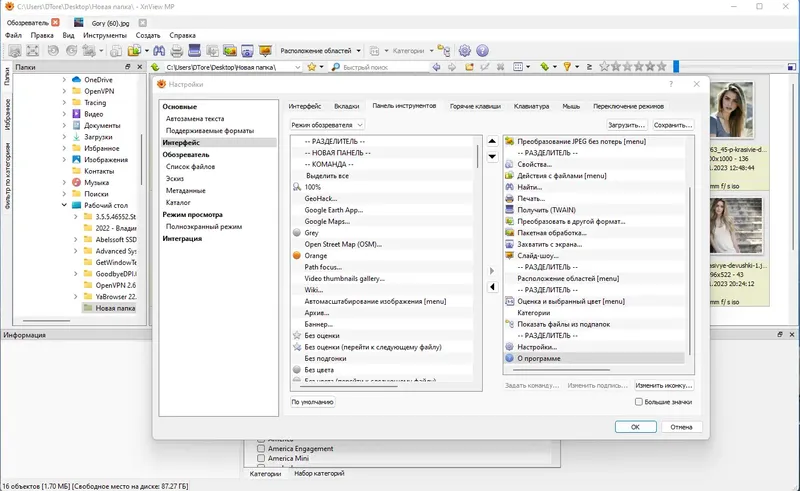Enable the Большие значки checkbox

click(x=639, y=402)
